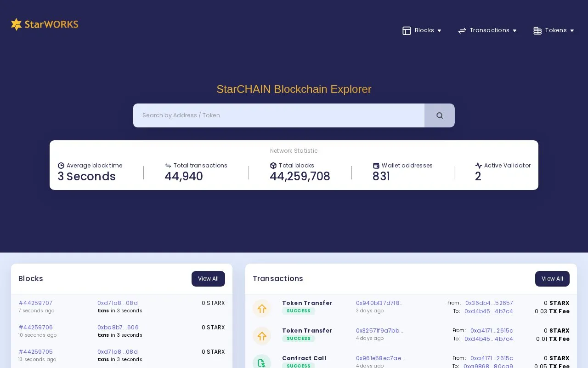
Task: Open block #44259707
Action: pyautogui.click(x=35, y=303)
